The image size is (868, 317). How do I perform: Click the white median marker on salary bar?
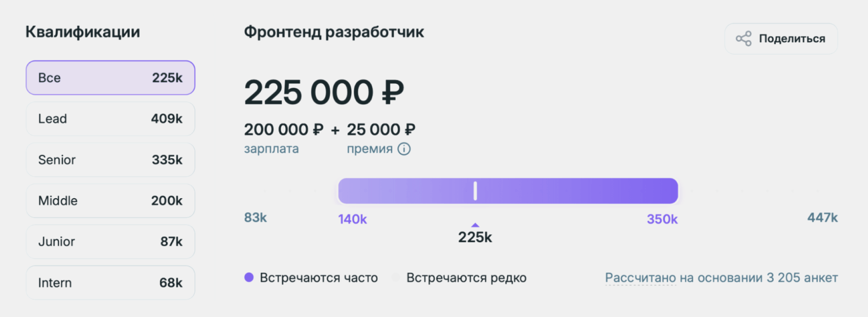(475, 191)
